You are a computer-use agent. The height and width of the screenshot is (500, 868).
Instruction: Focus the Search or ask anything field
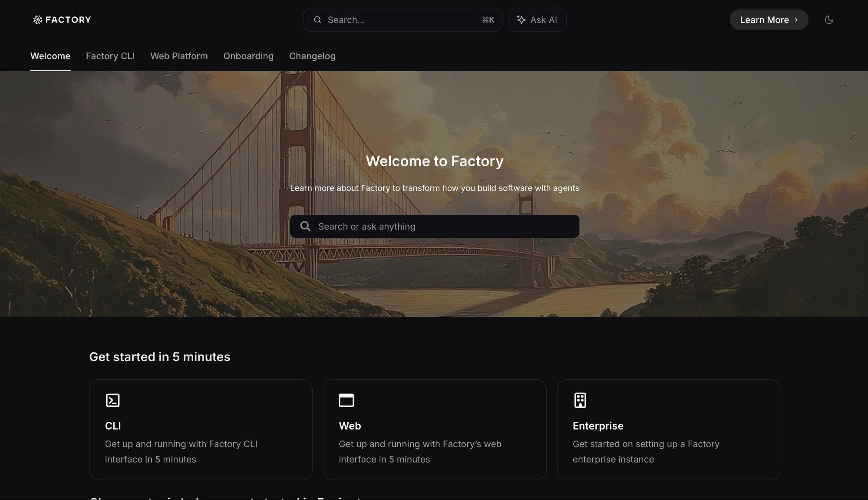434,226
